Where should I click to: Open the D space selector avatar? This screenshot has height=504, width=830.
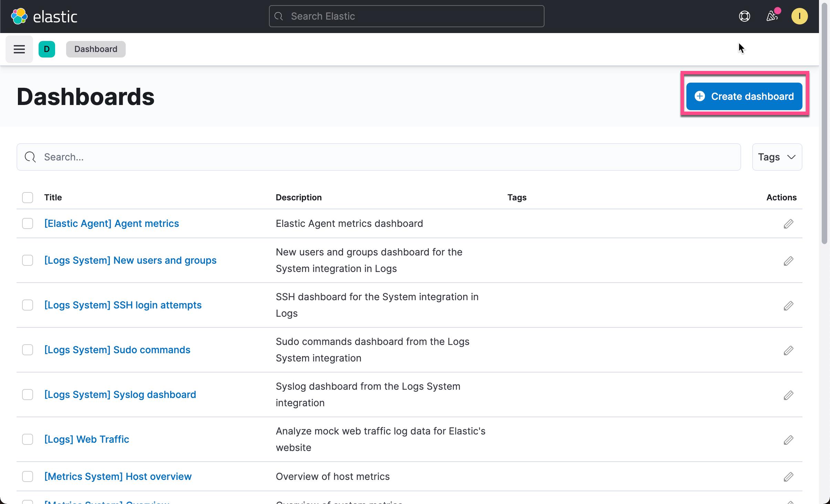pyautogui.click(x=47, y=49)
